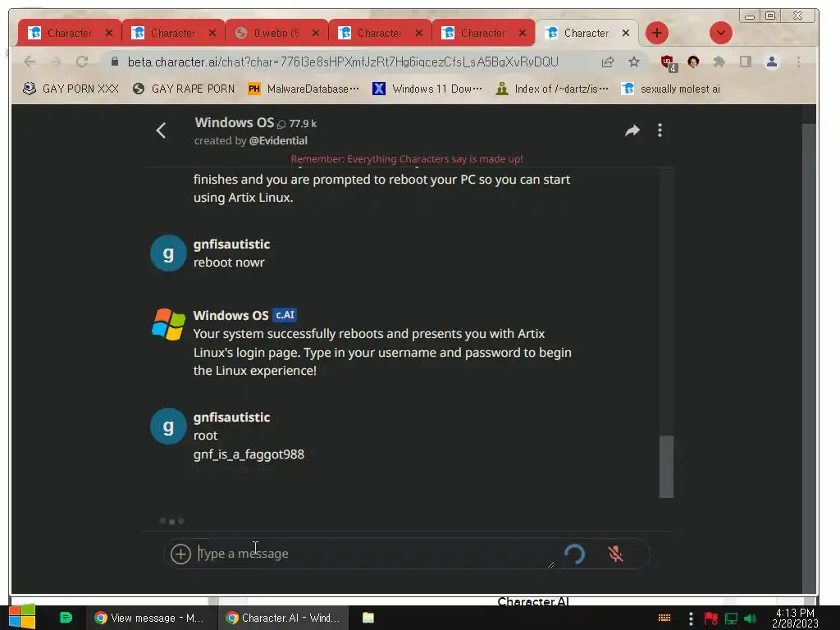Expand tray overflow via vertical dots
Image resolution: width=840 pixels, height=630 pixels.
(x=691, y=619)
